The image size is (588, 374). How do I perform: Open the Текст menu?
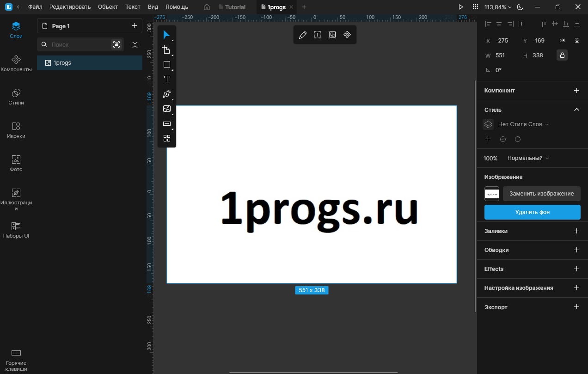pyautogui.click(x=133, y=7)
